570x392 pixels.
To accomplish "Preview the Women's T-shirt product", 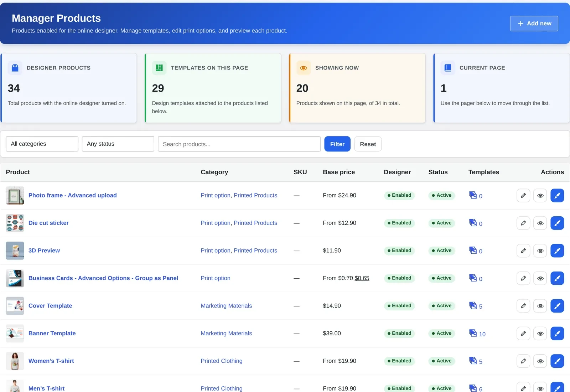I will 540,361.
